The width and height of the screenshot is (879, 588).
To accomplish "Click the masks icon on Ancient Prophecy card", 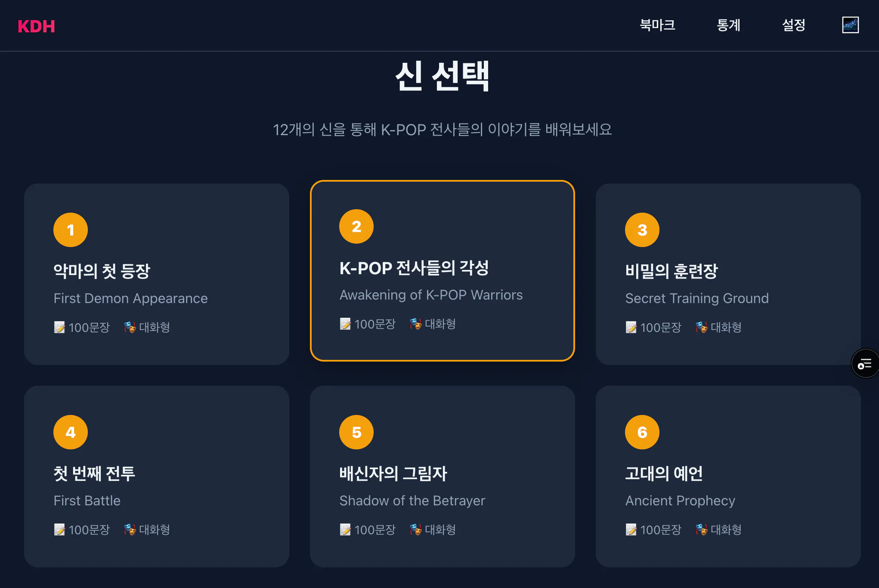I will pyautogui.click(x=701, y=529).
